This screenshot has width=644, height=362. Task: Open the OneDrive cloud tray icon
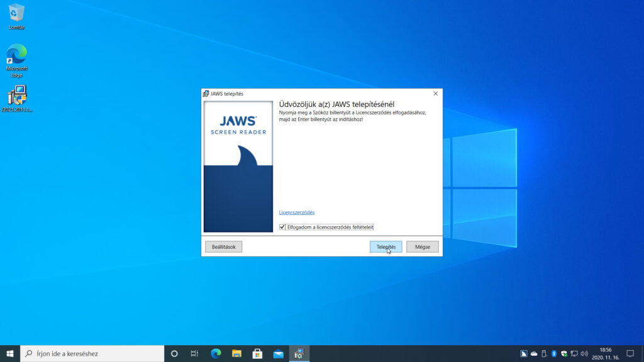coord(534,353)
